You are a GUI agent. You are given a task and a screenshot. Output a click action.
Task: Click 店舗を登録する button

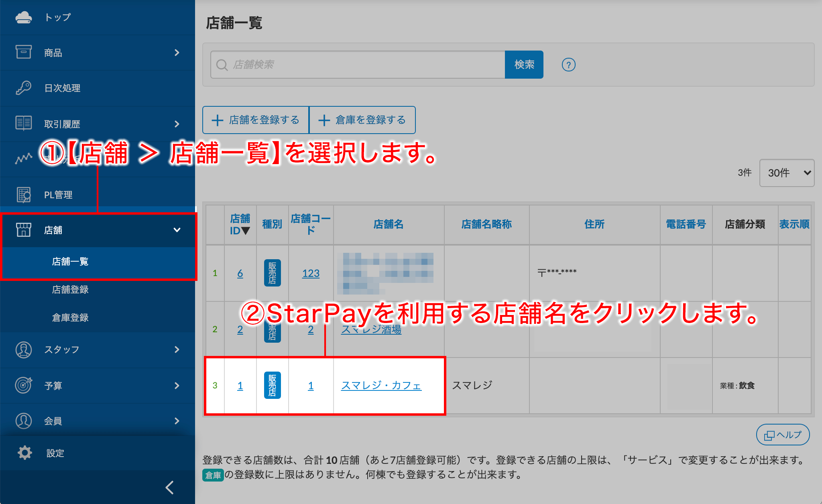[256, 120]
